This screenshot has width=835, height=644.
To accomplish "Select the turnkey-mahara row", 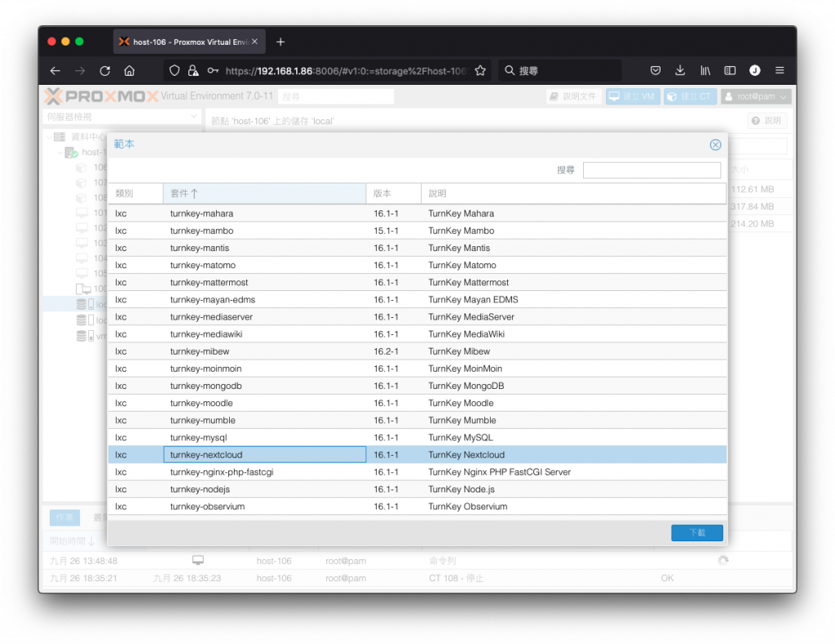I will pos(417,214).
